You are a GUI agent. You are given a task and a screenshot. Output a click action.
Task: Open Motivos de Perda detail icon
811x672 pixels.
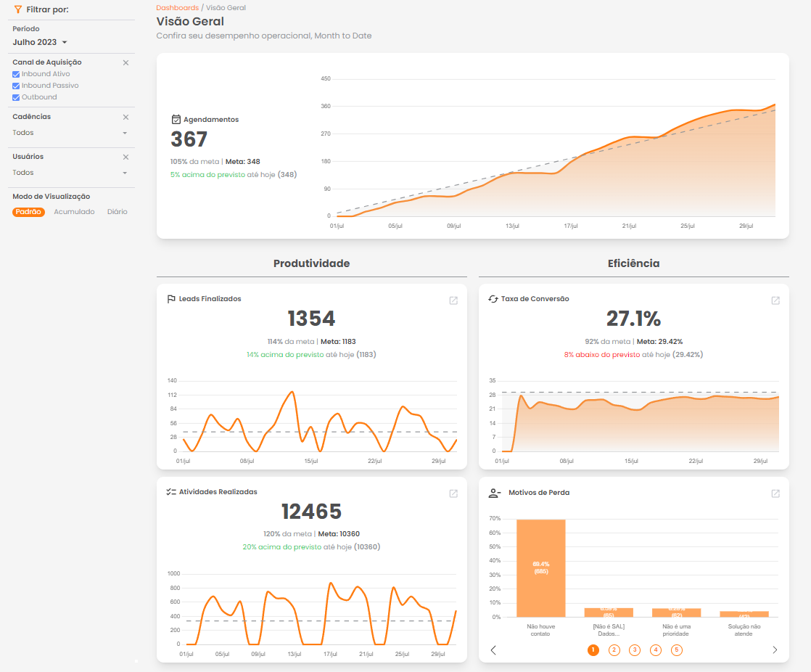pyautogui.click(x=775, y=493)
